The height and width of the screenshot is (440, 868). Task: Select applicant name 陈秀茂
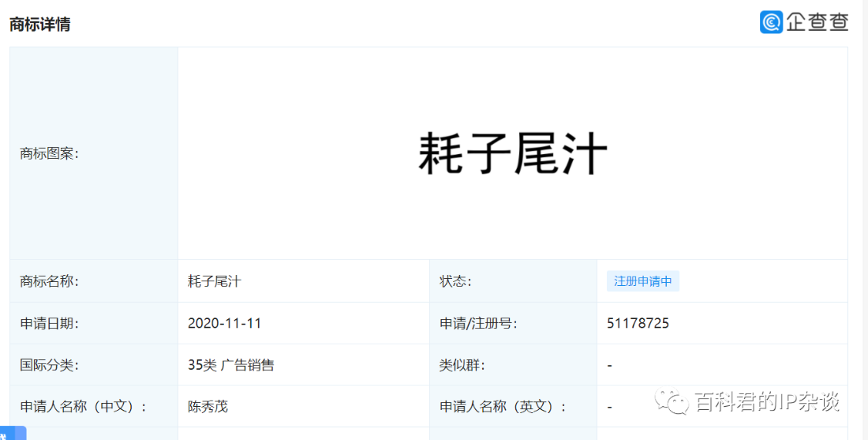[208, 407]
